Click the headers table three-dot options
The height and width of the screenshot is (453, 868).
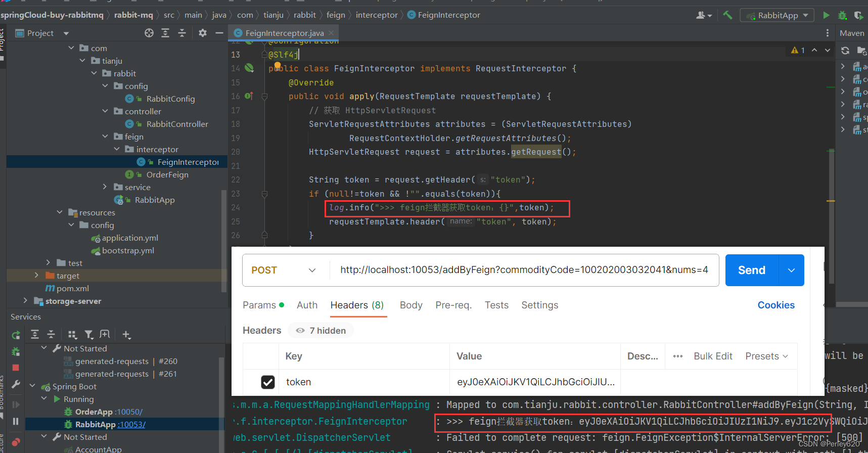coord(678,356)
